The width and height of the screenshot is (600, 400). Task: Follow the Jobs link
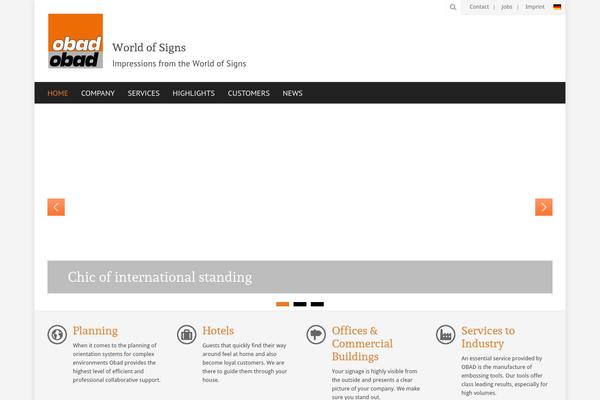[x=507, y=7]
